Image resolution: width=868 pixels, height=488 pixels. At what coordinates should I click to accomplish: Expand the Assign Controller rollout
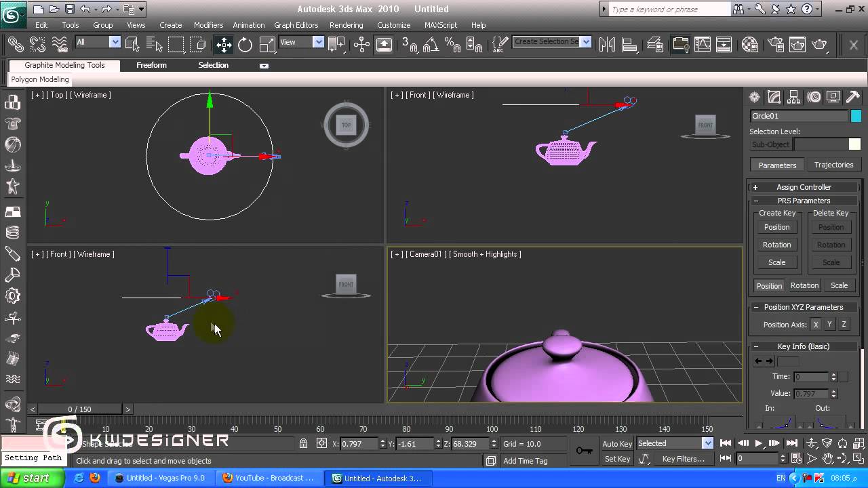tap(804, 187)
